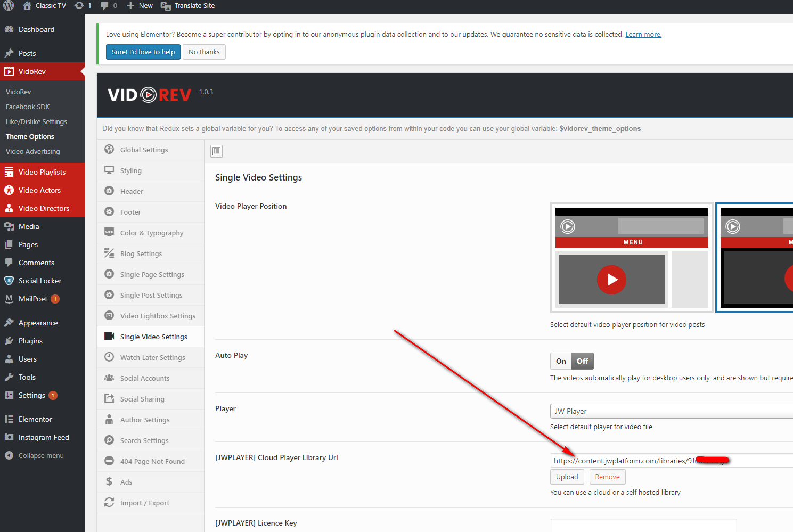The height and width of the screenshot is (532, 793).
Task: Select the full-width video player layout thumbnail
Action: [756, 258]
